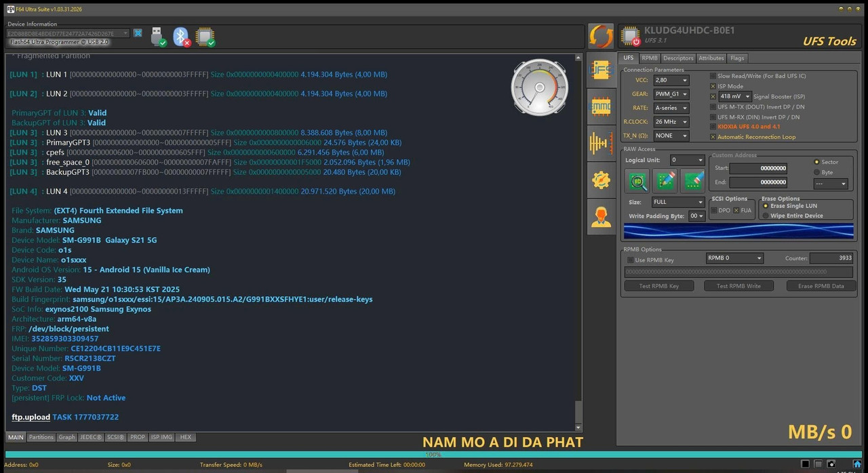Open the Size FULL dropdown
This screenshot has width=868, height=473.
pyautogui.click(x=678, y=202)
